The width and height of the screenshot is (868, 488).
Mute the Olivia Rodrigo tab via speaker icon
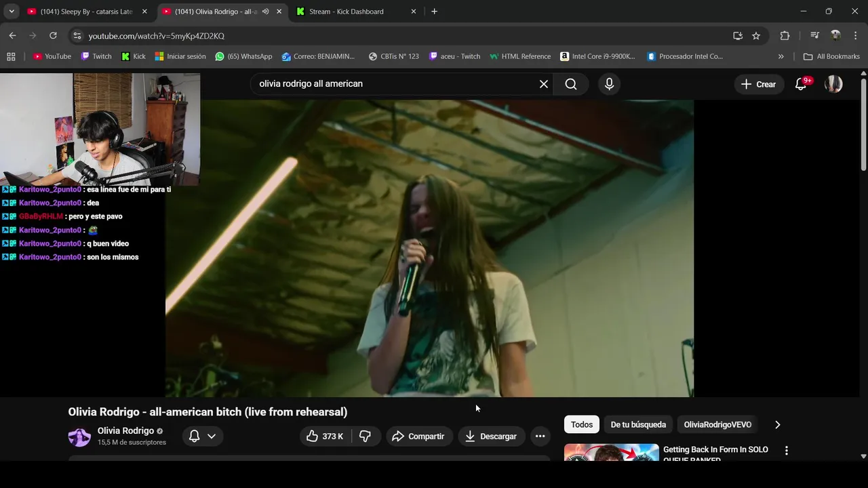(x=266, y=12)
